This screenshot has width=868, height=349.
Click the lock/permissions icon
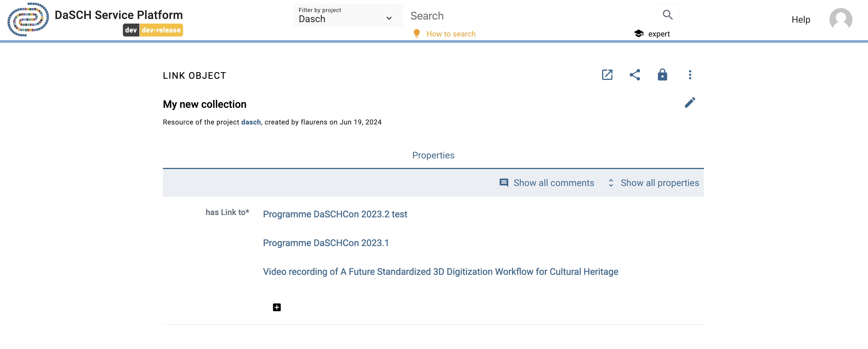tap(662, 75)
